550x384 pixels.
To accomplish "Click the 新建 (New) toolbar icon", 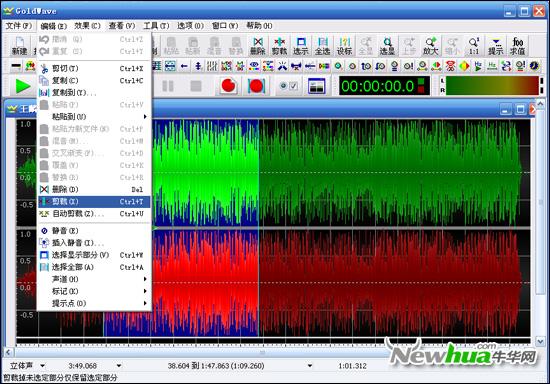I will point(20,46).
